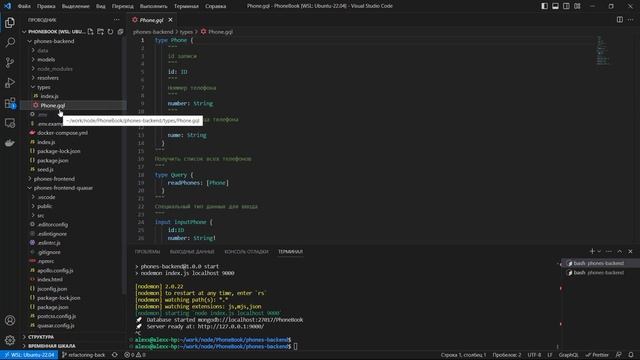Switch to Проблемы panel tab
640x360 pixels.
147,252
